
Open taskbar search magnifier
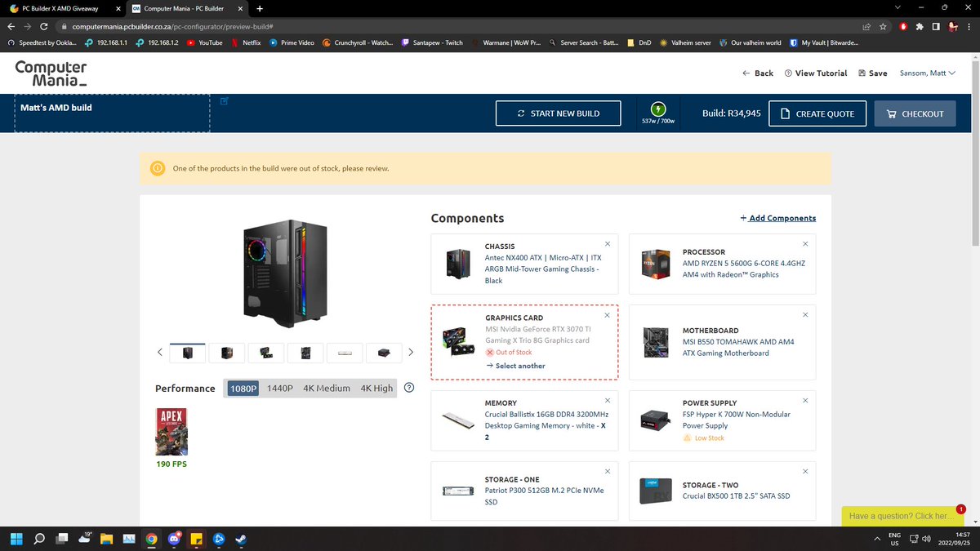point(39,540)
